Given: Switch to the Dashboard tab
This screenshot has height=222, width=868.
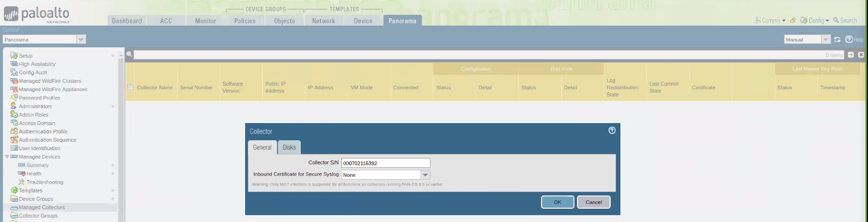Looking at the screenshot, I should [x=127, y=21].
